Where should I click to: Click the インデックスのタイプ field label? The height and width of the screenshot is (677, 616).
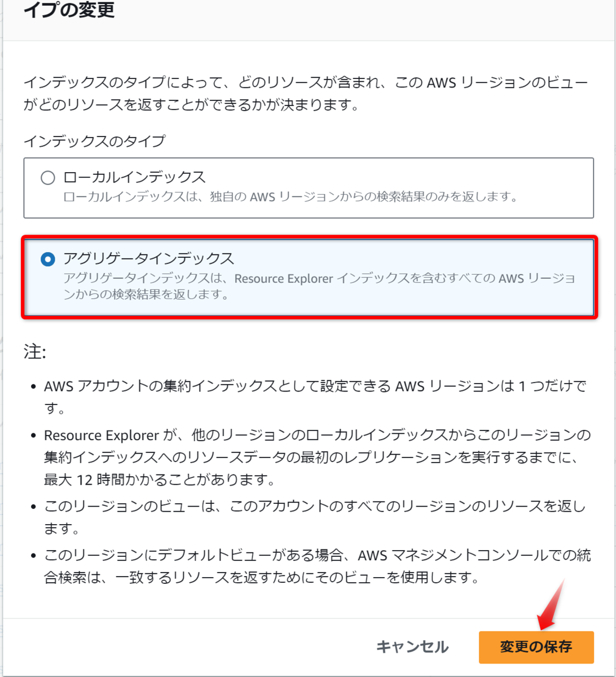[94, 141]
